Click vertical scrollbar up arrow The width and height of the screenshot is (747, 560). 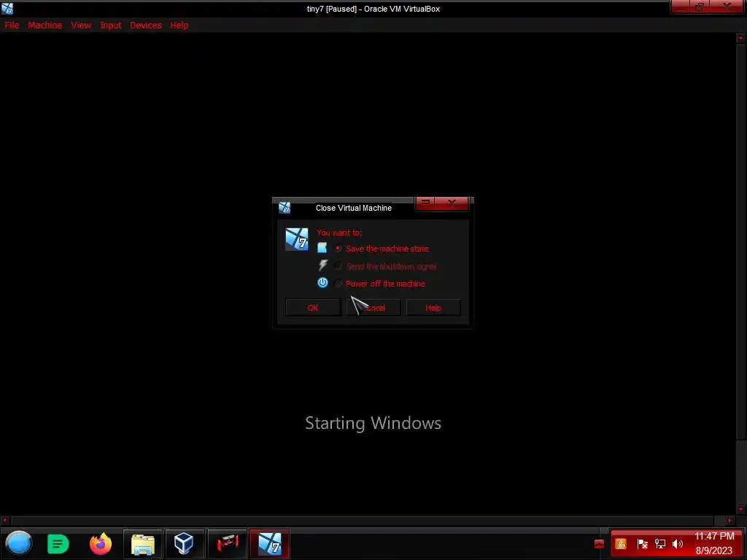(x=741, y=38)
